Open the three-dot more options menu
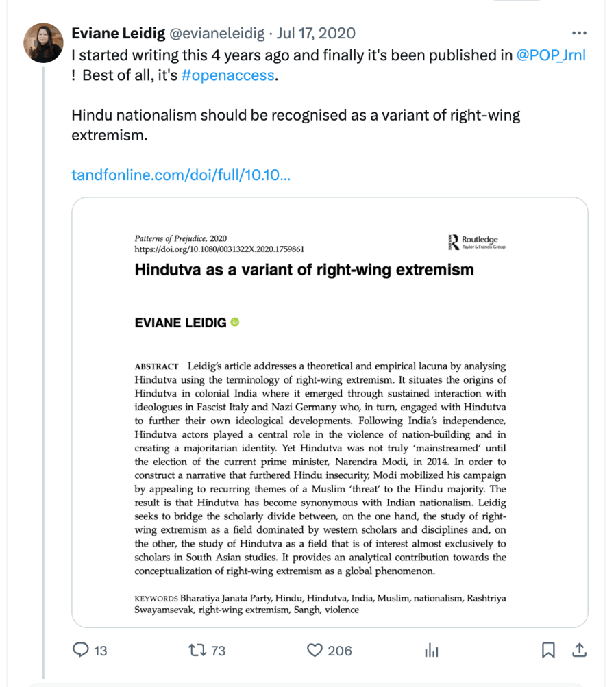Viewport: 616px width, 687px height. (x=579, y=33)
